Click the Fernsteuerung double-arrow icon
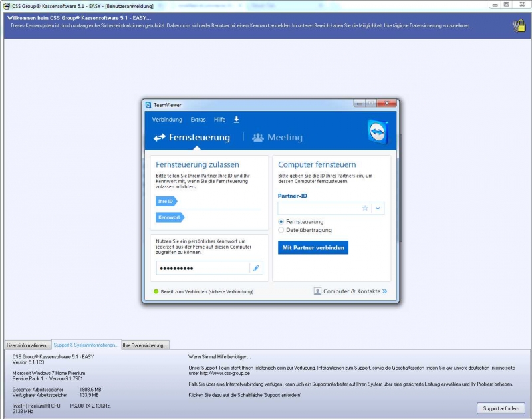The image size is (532, 419). (160, 138)
